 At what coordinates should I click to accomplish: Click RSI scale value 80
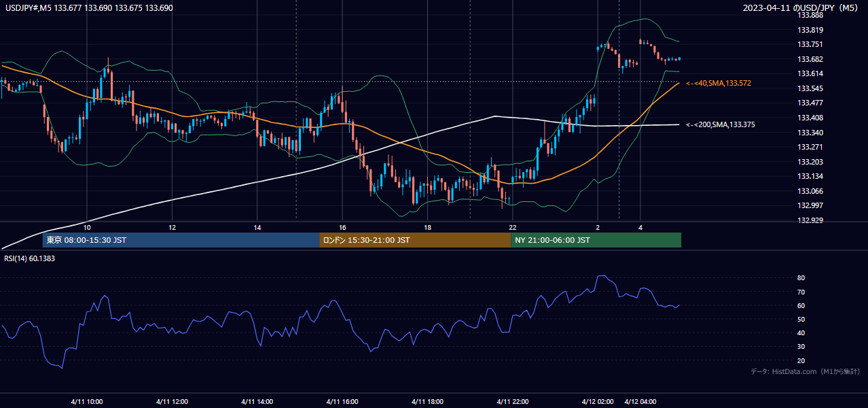[801, 278]
